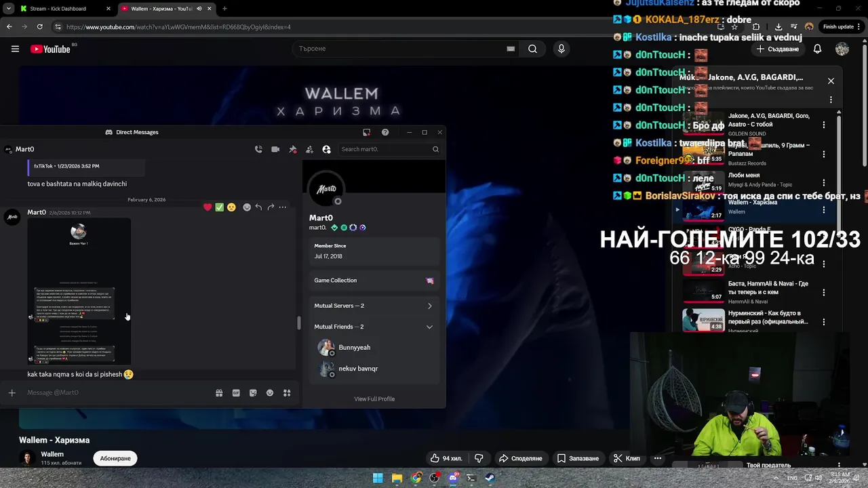React with the green check mark emoji
The height and width of the screenshot is (488, 868).
point(219,207)
